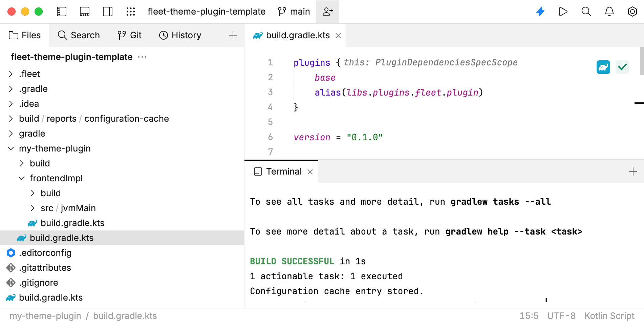
Task: Click the green checkmark inspection icon in the editor
Action: click(x=622, y=67)
